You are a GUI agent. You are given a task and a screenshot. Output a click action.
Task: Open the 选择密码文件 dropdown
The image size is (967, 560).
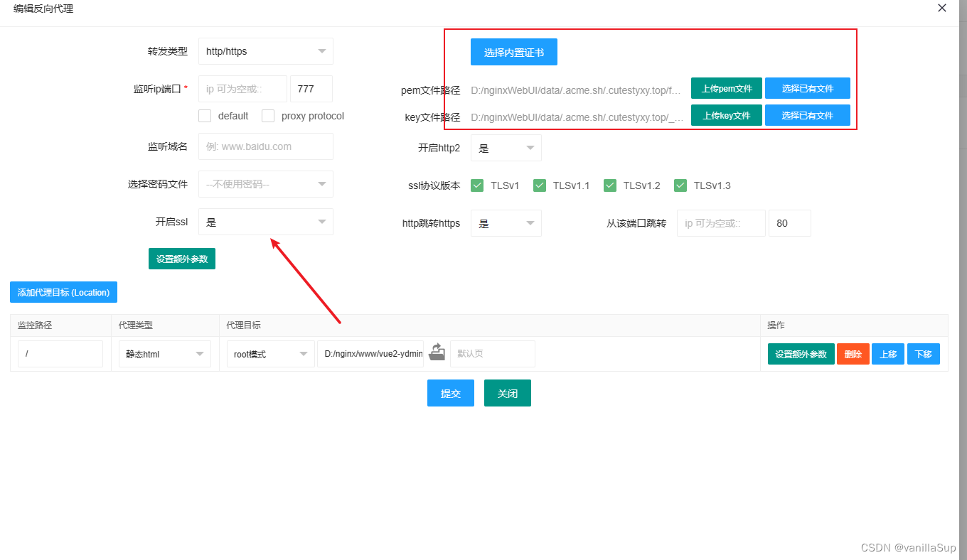(x=266, y=184)
